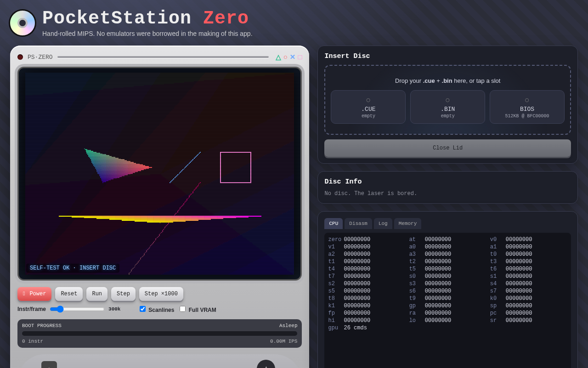Click the emulator display screen
588x368 pixels.
(160, 174)
